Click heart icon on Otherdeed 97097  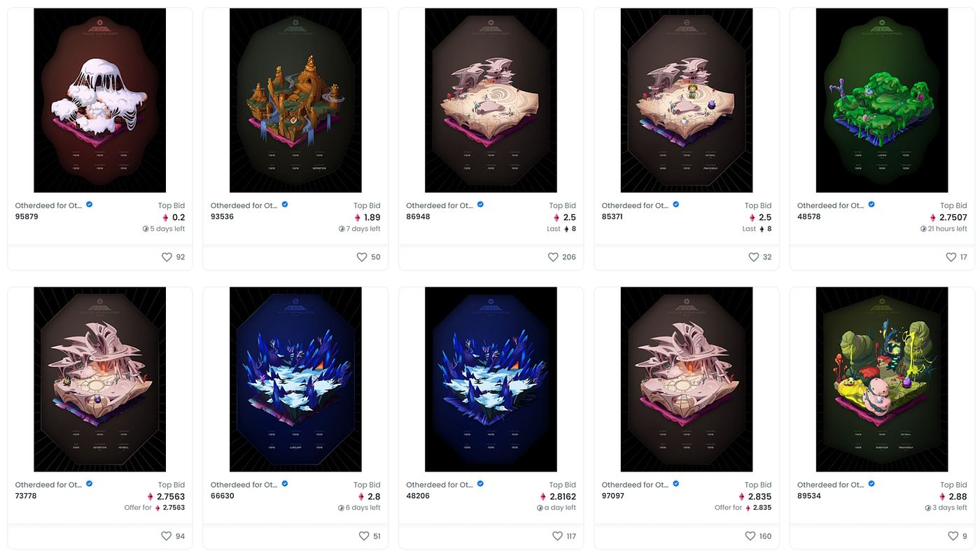(x=750, y=536)
